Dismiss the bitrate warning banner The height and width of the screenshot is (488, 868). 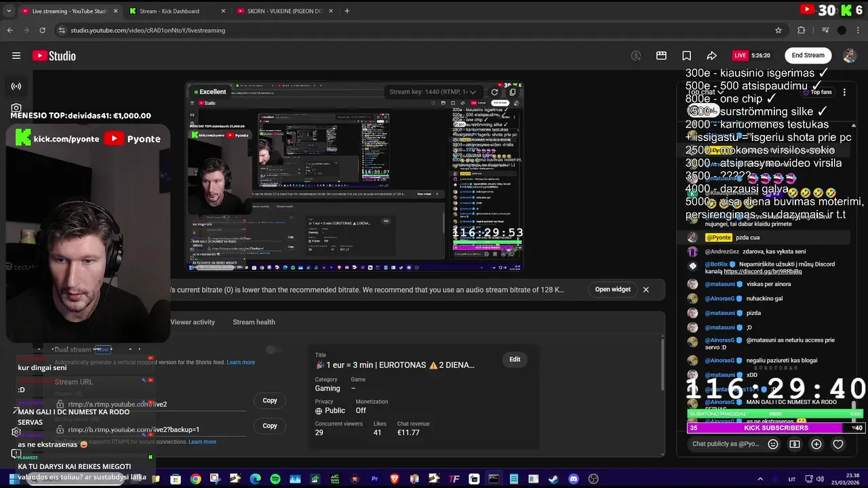pos(646,289)
